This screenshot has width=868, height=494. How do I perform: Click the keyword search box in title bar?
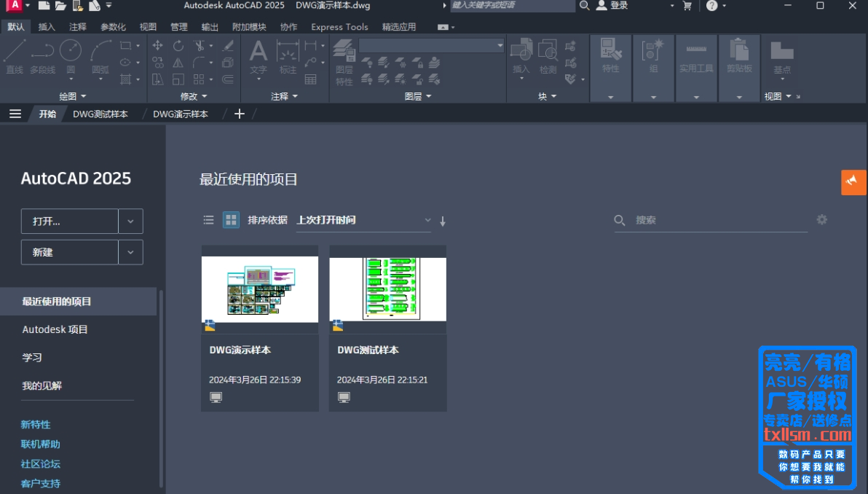click(x=513, y=6)
